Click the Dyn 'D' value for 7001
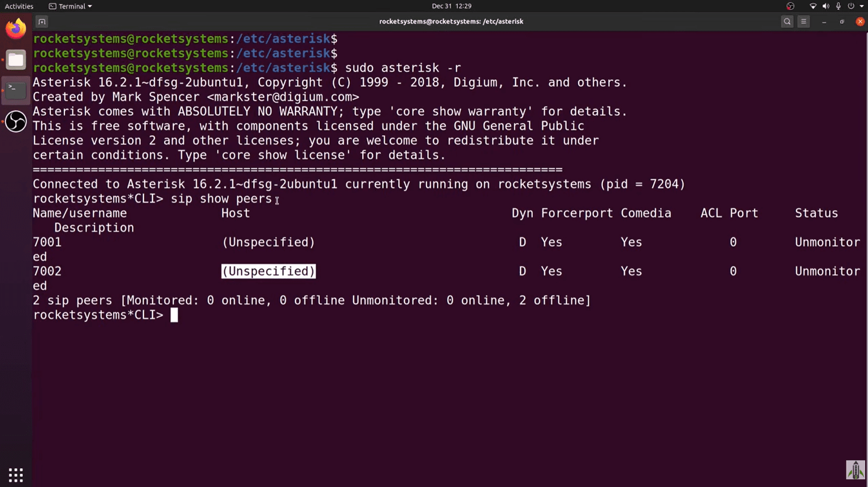Viewport: 868px width, 487px height. coord(523,242)
